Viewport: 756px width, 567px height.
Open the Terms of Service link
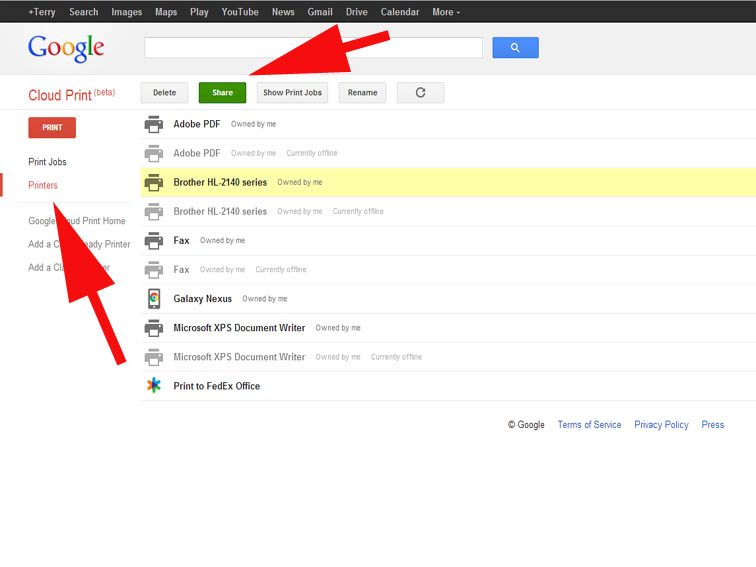589,425
